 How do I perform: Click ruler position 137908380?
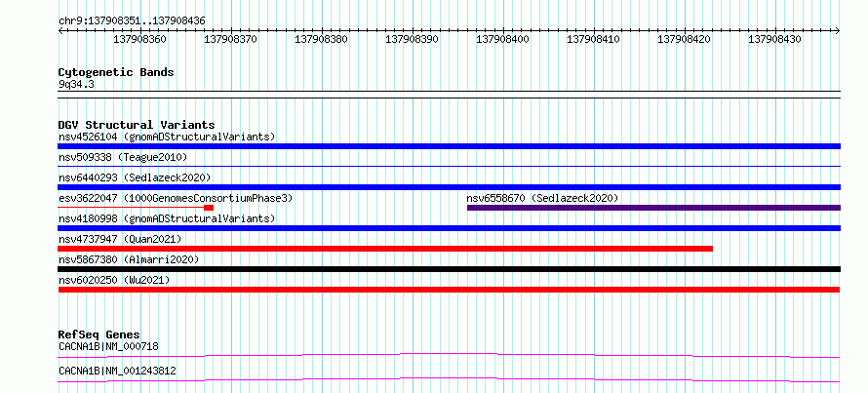[x=321, y=40]
